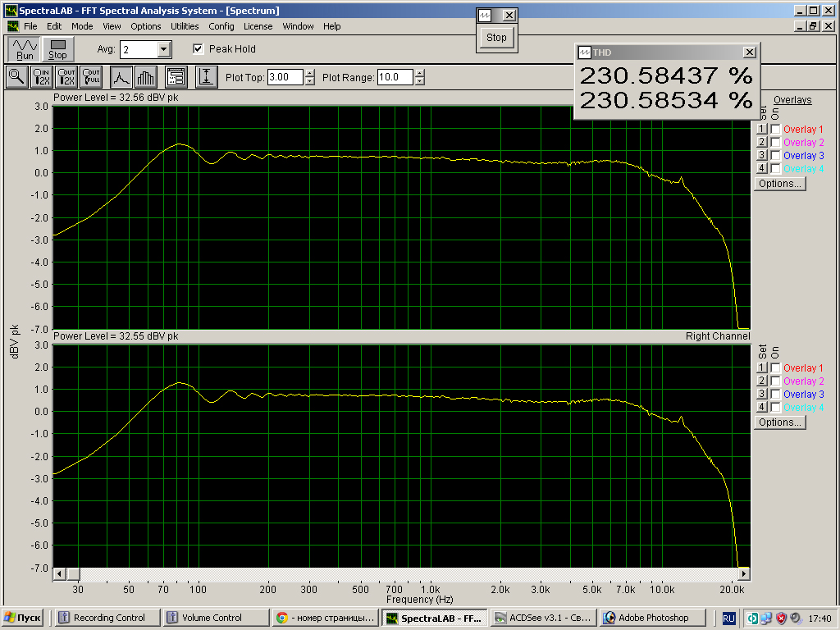Open the Mode menu

click(x=82, y=26)
